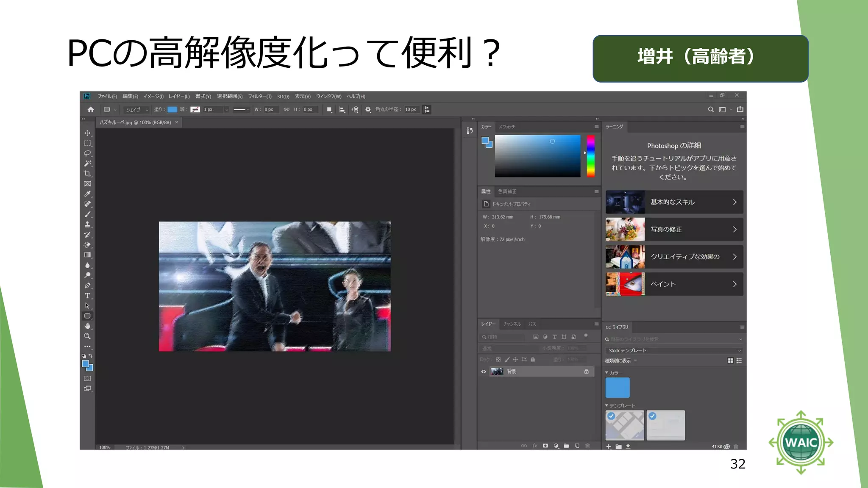Screen dimensions: 868x488
Task: Click the blue color swatch in CC library
Action: 618,388
